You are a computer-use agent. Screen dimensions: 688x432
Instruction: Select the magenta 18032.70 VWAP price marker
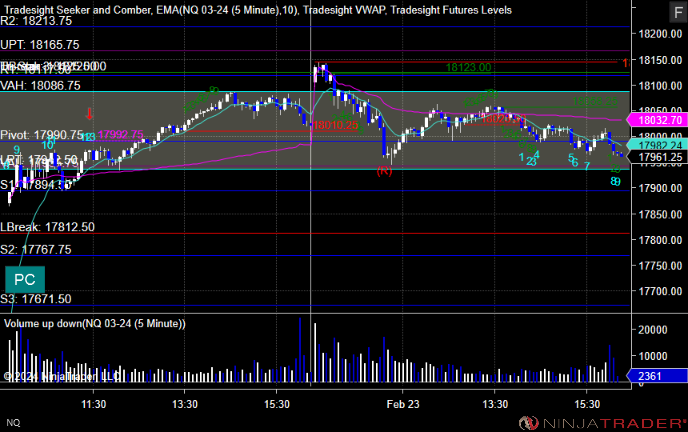(657, 120)
